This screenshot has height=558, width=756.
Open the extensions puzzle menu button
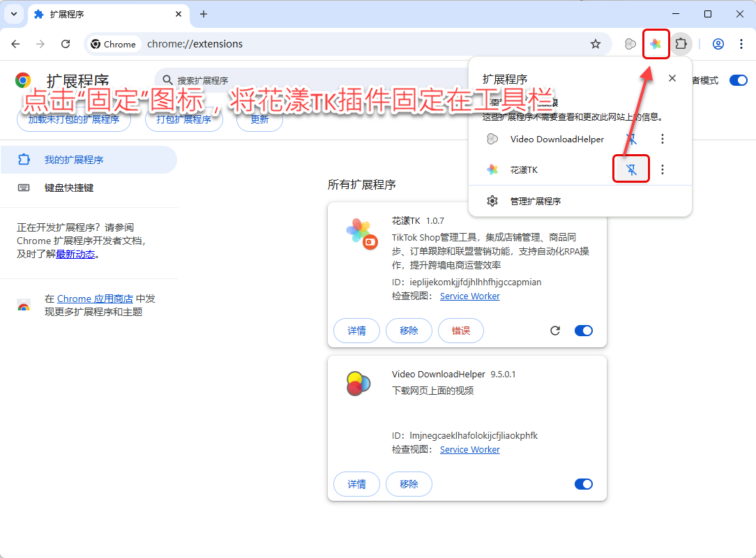681,44
